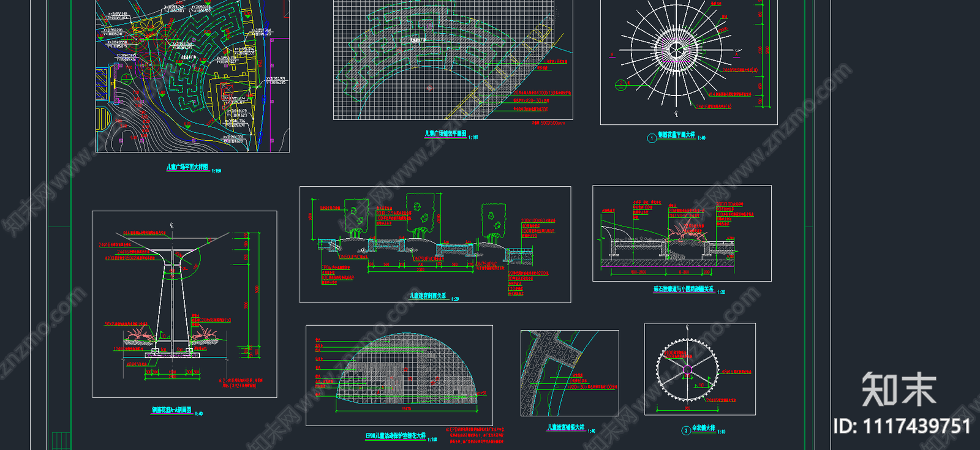
Task: Click the ID 1117439751 text
Action: pos(902,426)
